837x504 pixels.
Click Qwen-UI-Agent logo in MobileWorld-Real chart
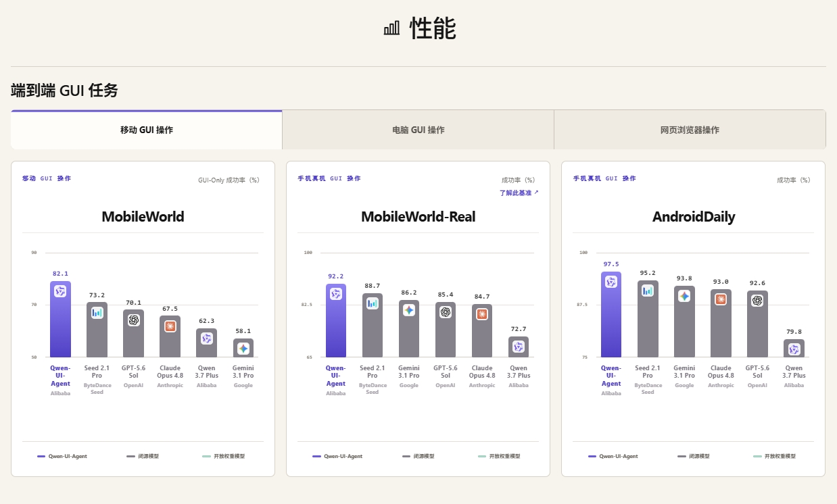(x=335, y=294)
